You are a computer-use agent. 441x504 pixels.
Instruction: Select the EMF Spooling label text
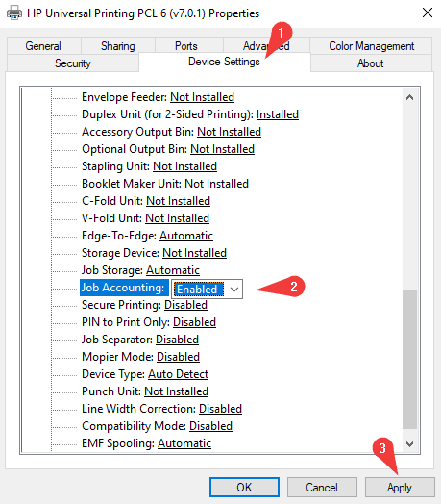point(118,443)
